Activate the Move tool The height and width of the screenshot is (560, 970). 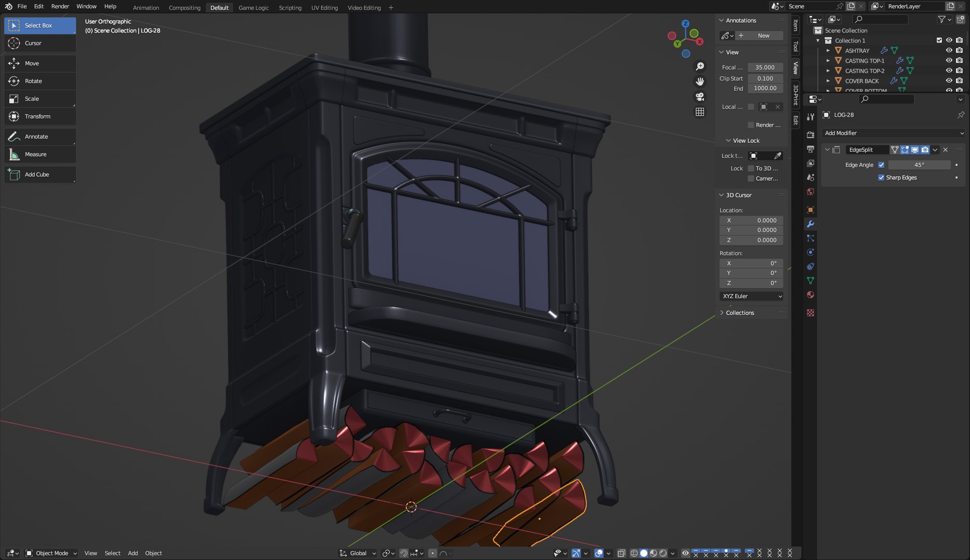click(40, 63)
